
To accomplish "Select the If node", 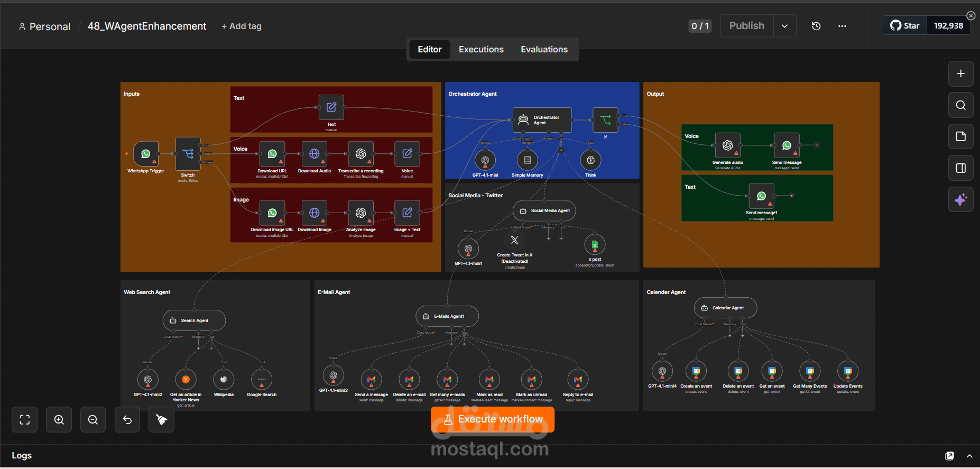I will 605,120.
